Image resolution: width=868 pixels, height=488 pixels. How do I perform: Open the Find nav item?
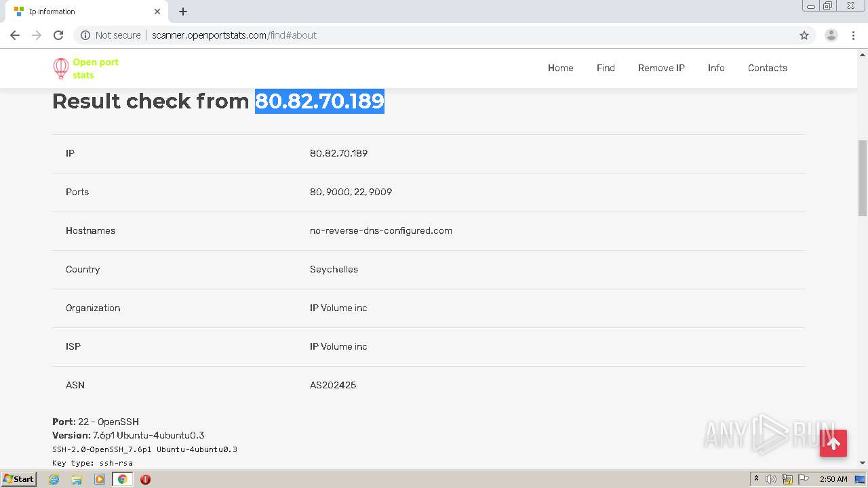pyautogui.click(x=606, y=68)
